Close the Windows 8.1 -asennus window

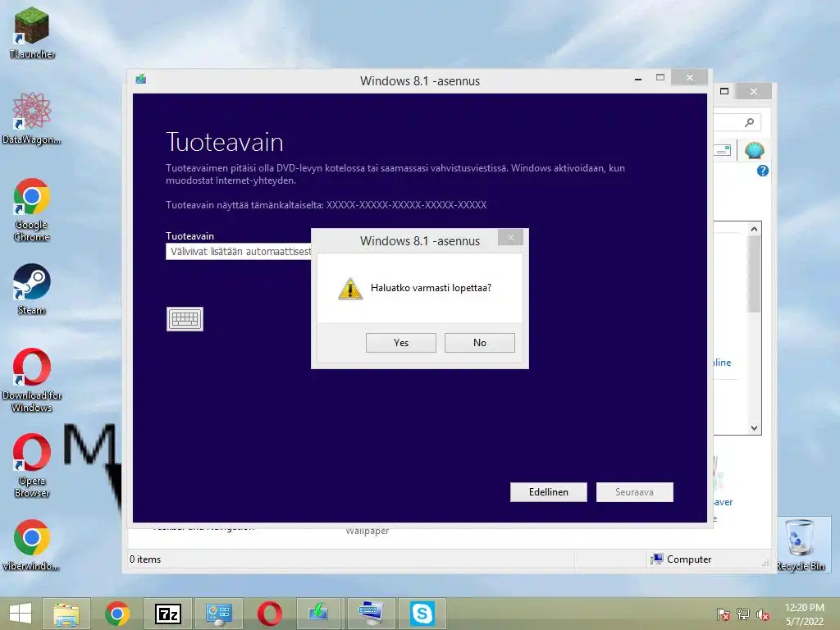tap(689, 78)
